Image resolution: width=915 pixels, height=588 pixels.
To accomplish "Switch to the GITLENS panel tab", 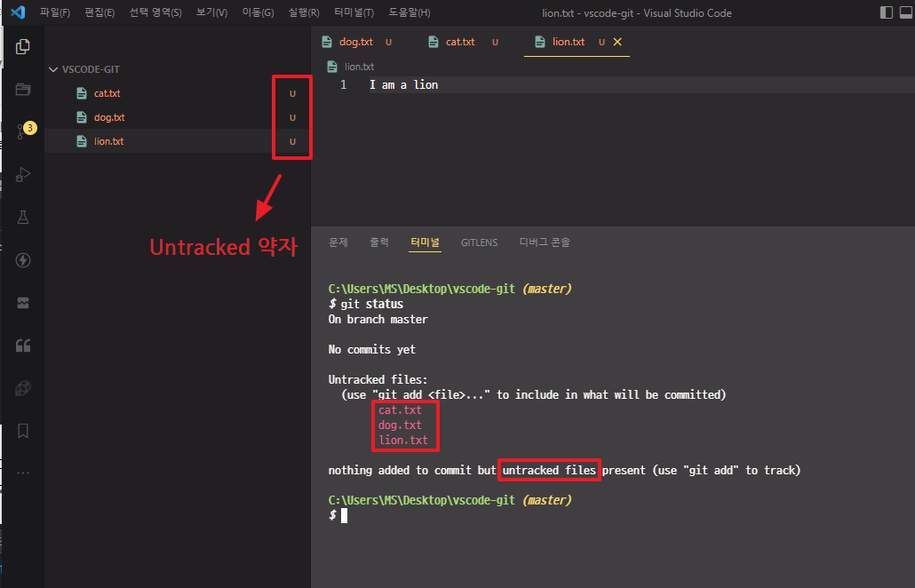I will pyautogui.click(x=479, y=242).
